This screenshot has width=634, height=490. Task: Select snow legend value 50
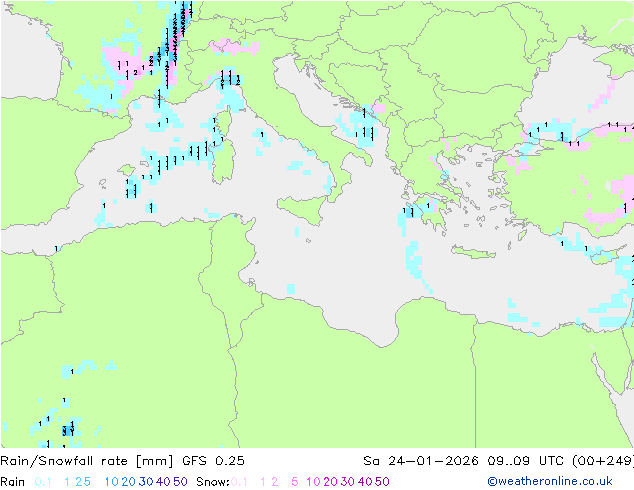pos(383,482)
